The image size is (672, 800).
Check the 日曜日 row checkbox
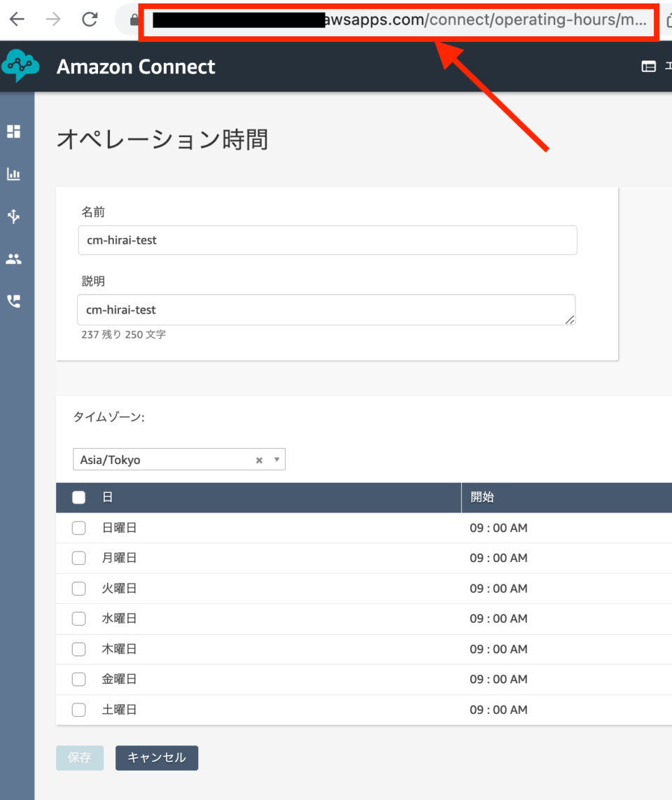[x=78, y=528]
